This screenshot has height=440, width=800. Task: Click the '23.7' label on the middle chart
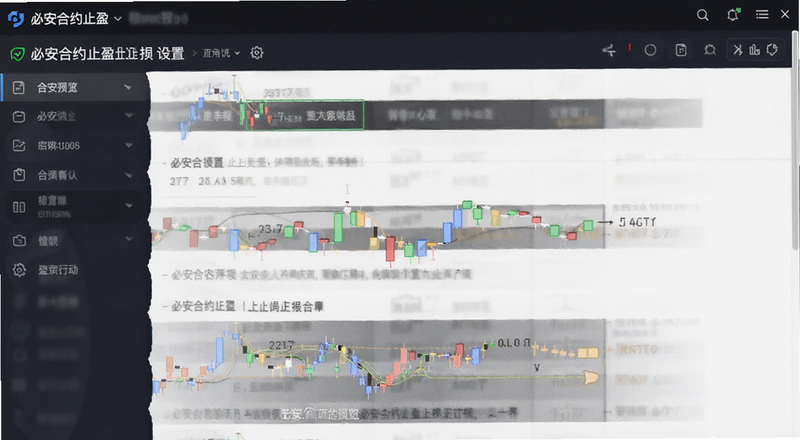coord(270,229)
